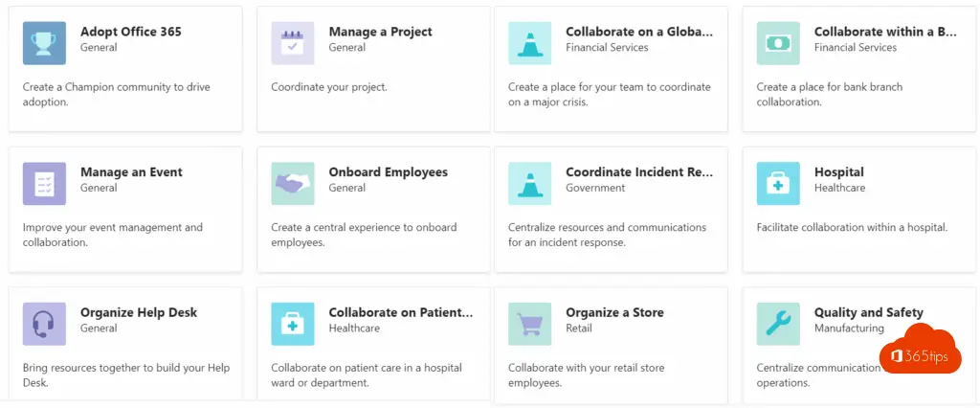
Task: Open the Manage a Project template title
Action: (x=380, y=32)
